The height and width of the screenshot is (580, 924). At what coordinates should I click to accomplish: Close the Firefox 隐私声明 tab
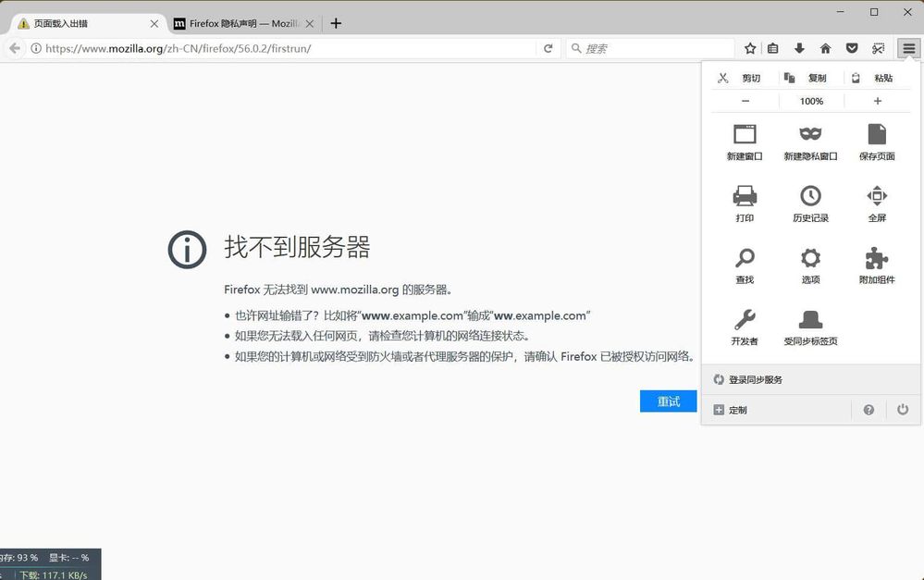(309, 23)
